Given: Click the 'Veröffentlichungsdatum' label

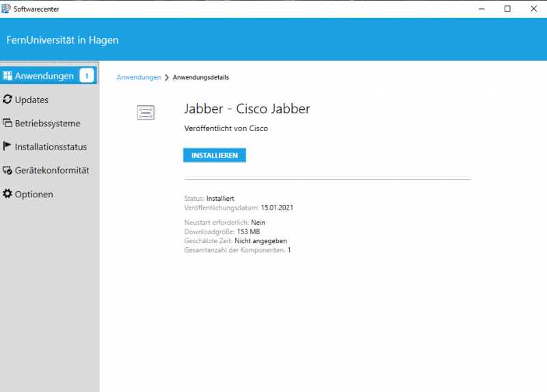Looking at the screenshot, I should pos(222,208).
